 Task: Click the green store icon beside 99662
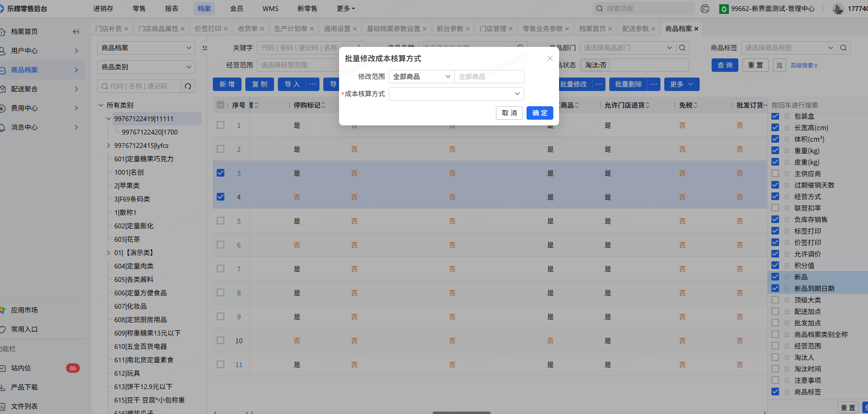click(x=724, y=9)
